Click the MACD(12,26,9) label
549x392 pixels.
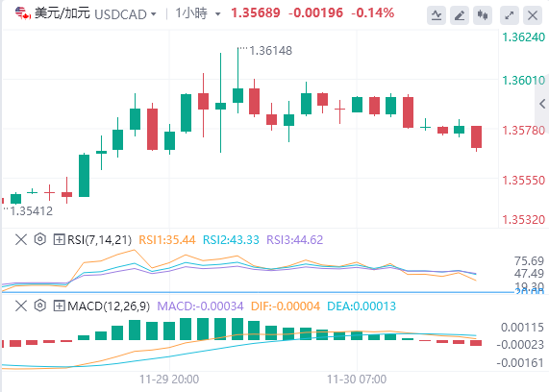[x=109, y=306]
